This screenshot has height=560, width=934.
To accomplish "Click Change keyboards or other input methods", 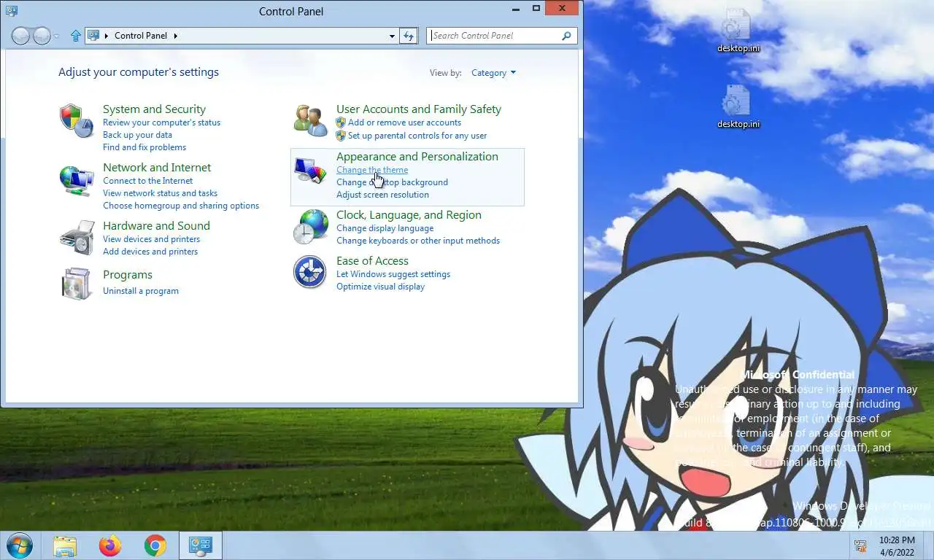I will click(418, 241).
